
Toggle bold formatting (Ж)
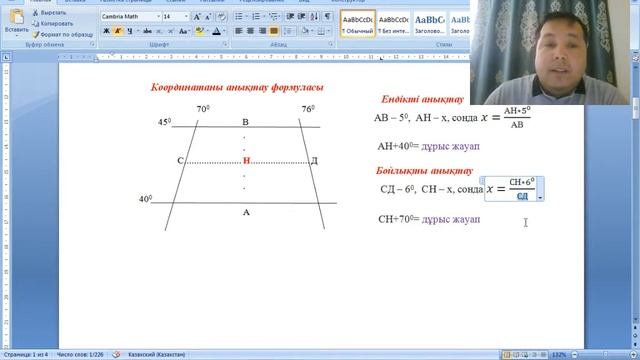(106, 31)
